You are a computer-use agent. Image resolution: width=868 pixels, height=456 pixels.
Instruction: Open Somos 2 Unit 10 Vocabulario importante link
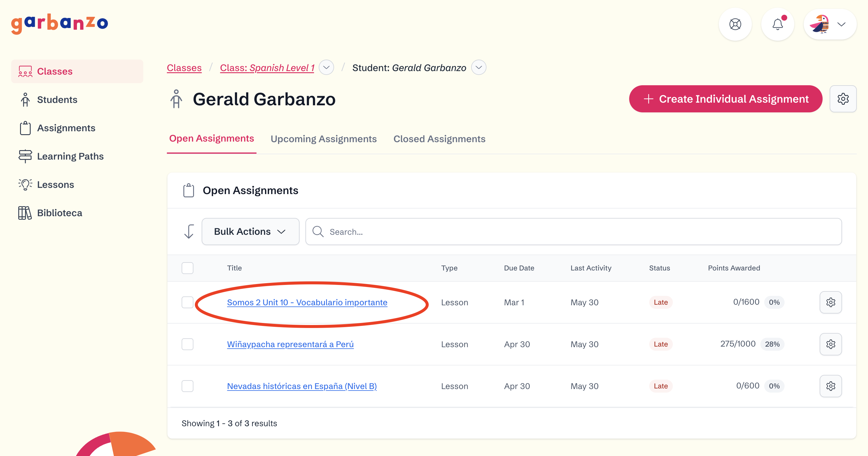(x=307, y=302)
